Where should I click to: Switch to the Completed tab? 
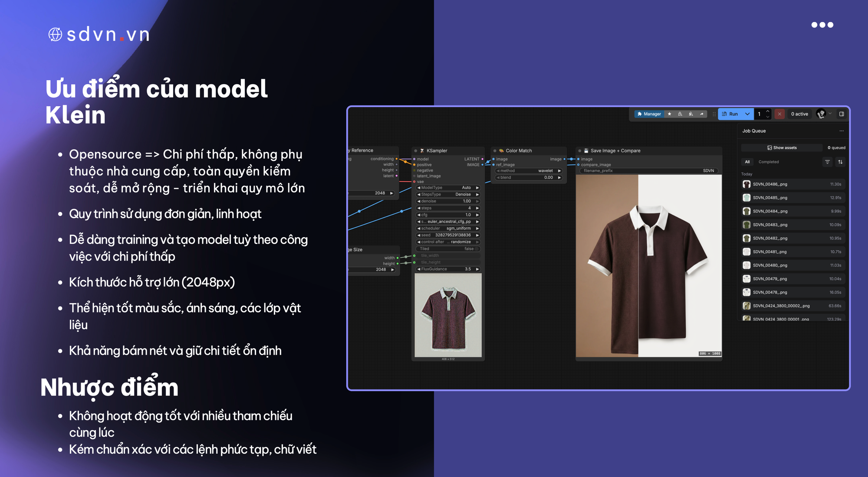[x=769, y=162]
